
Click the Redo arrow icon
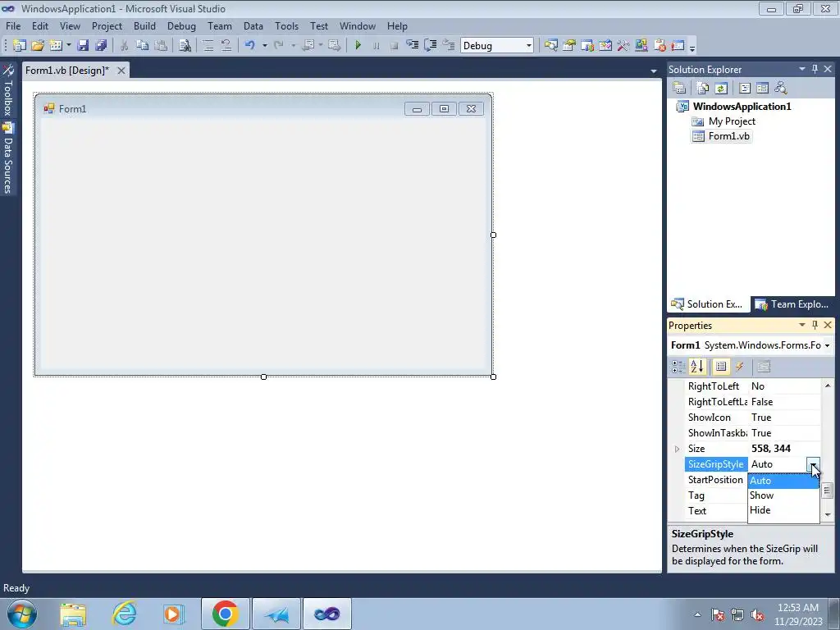[279, 46]
